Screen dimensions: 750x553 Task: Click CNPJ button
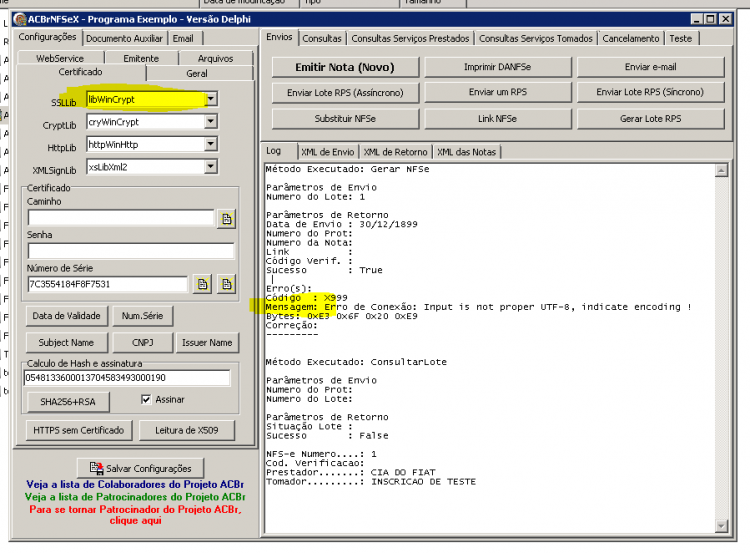(143, 343)
